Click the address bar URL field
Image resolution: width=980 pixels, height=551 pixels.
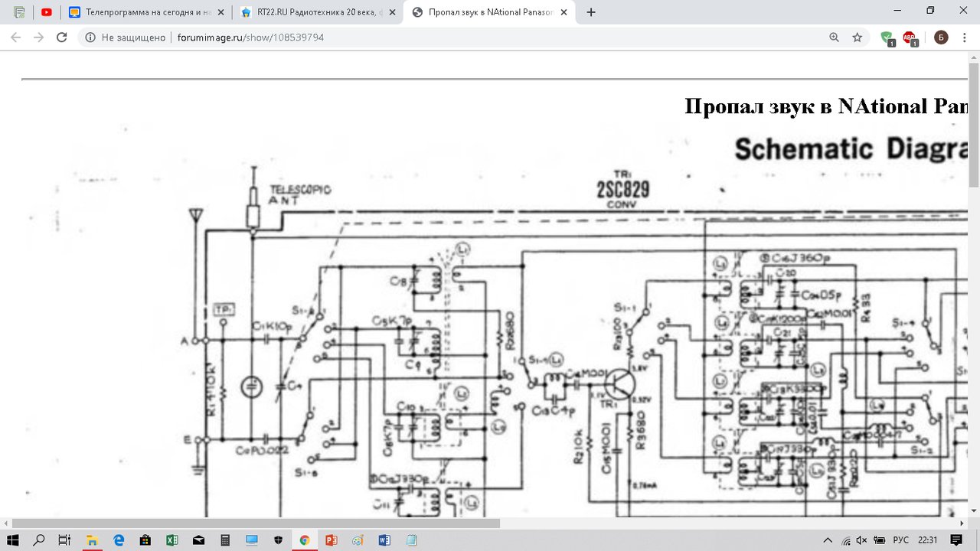459,37
